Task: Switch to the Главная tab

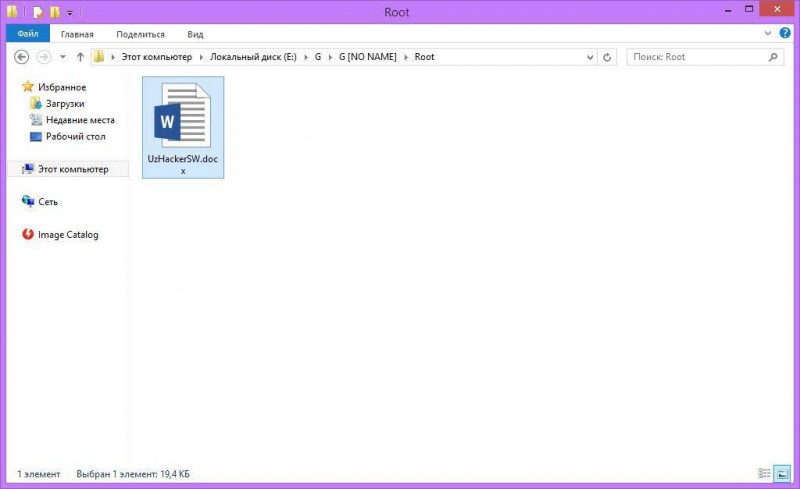Action: coord(77,34)
